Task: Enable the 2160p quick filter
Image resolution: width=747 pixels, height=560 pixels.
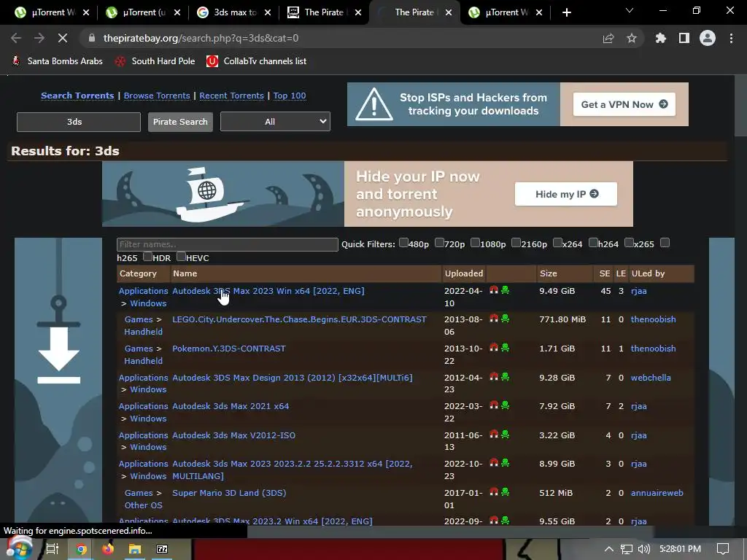Action: click(516, 243)
